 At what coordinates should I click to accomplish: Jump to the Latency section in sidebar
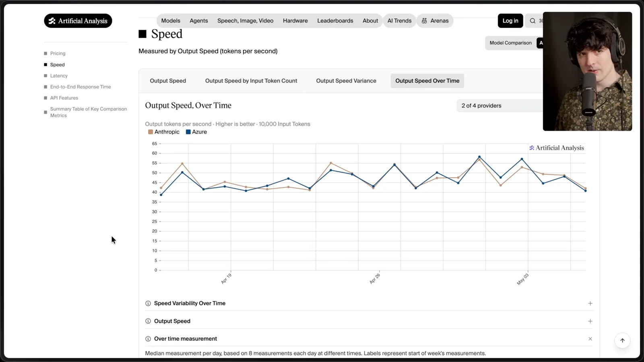pyautogui.click(x=59, y=76)
